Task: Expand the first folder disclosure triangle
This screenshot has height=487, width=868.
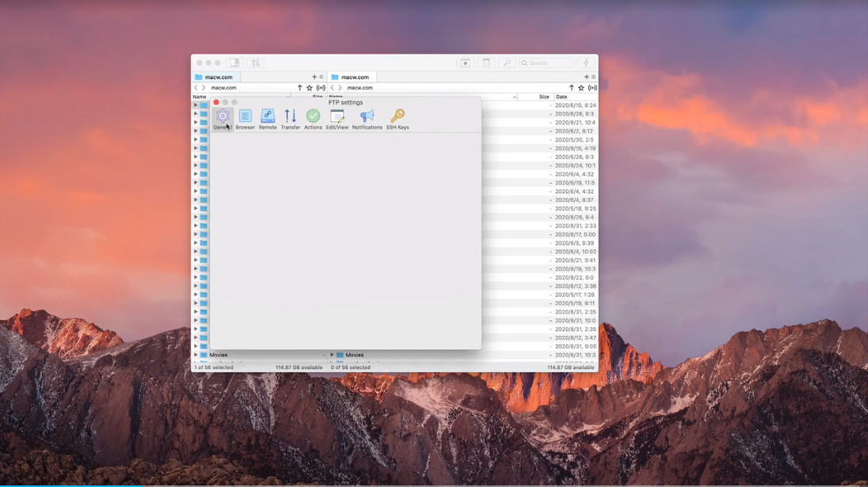Action: coord(195,105)
